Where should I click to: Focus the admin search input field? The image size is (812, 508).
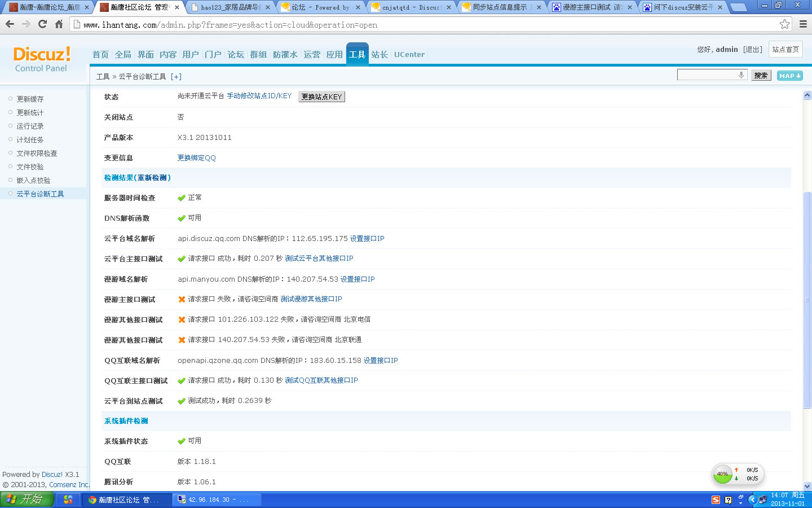[712, 75]
